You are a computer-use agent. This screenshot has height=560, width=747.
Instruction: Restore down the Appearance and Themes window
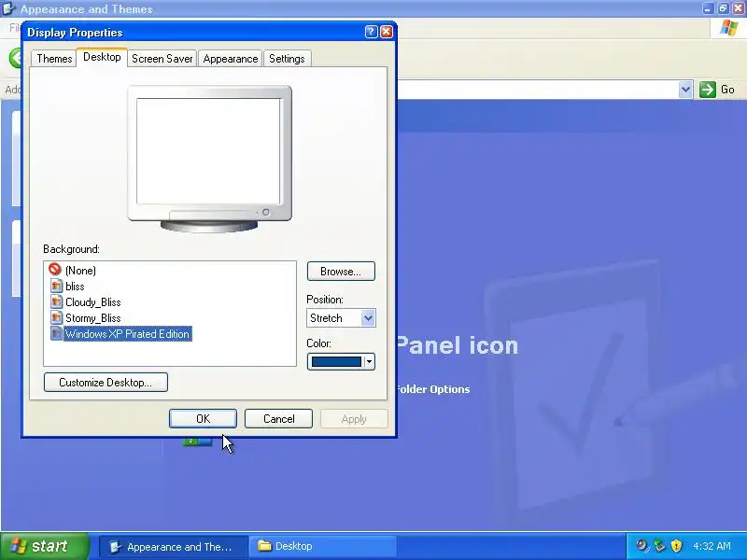click(723, 8)
